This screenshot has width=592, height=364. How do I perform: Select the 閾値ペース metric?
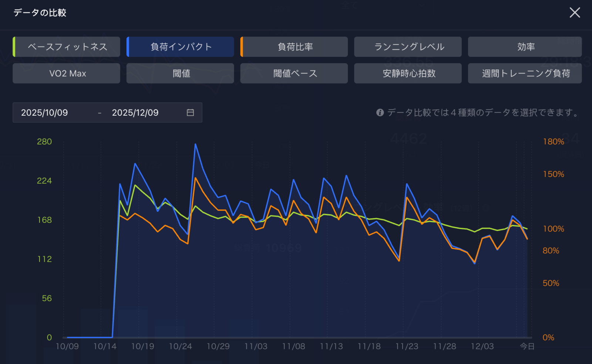pyautogui.click(x=295, y=74)
